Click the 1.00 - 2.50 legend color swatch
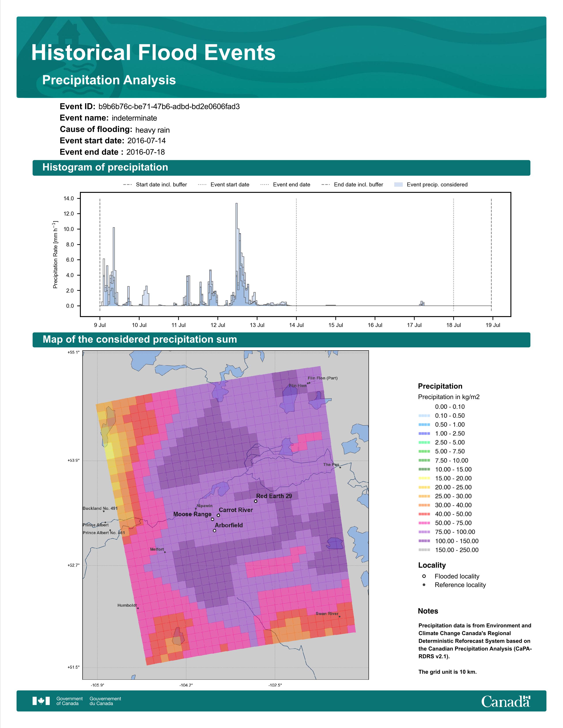This screenshot has width=563, height=728. 424,434
